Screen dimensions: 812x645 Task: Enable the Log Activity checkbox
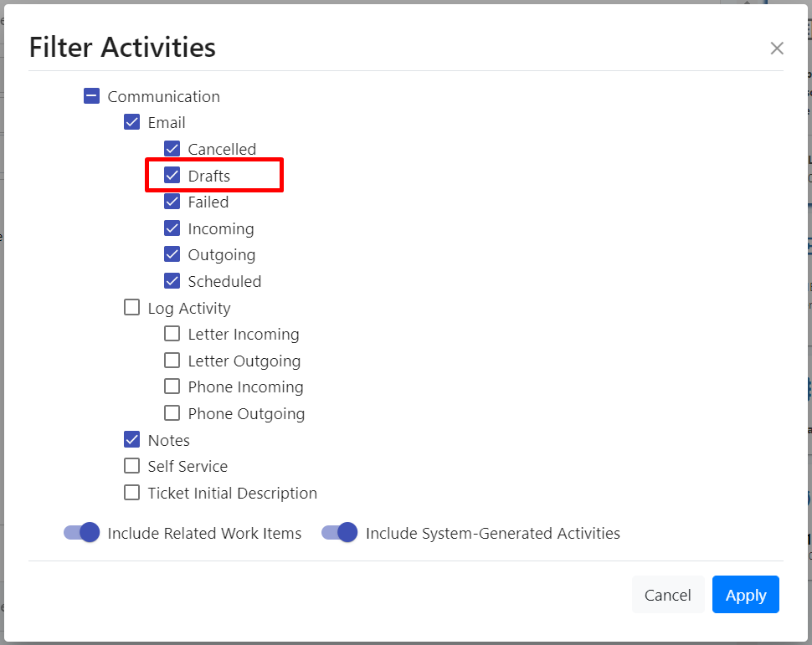click(x=132, y=308)
